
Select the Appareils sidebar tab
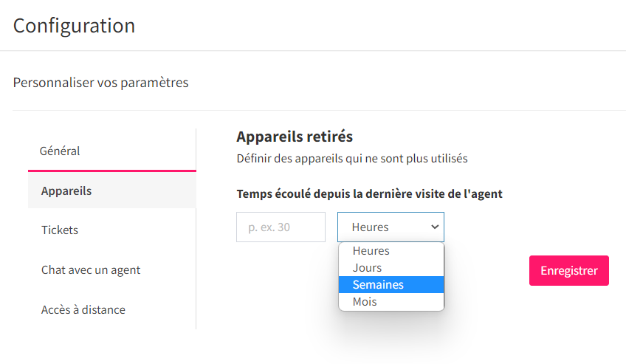click(111, 190)
